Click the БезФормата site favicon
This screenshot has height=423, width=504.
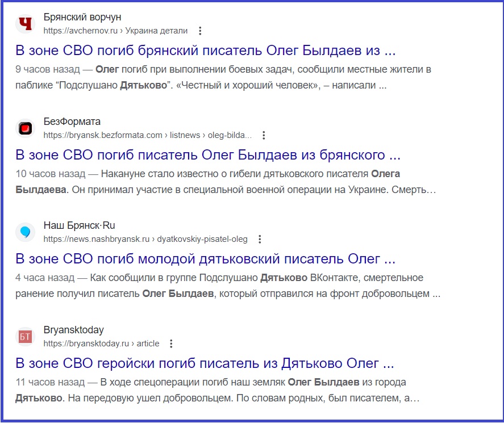25,128
